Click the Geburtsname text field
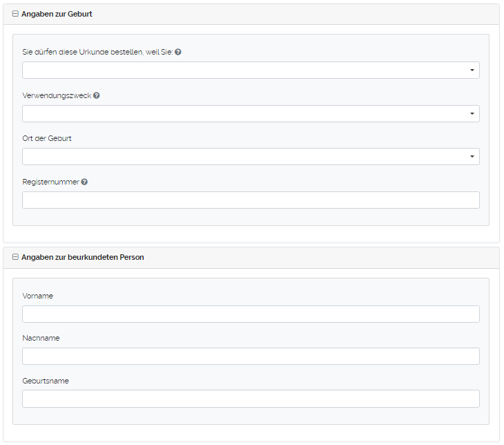The image size is (504, 445). (251, 399)
